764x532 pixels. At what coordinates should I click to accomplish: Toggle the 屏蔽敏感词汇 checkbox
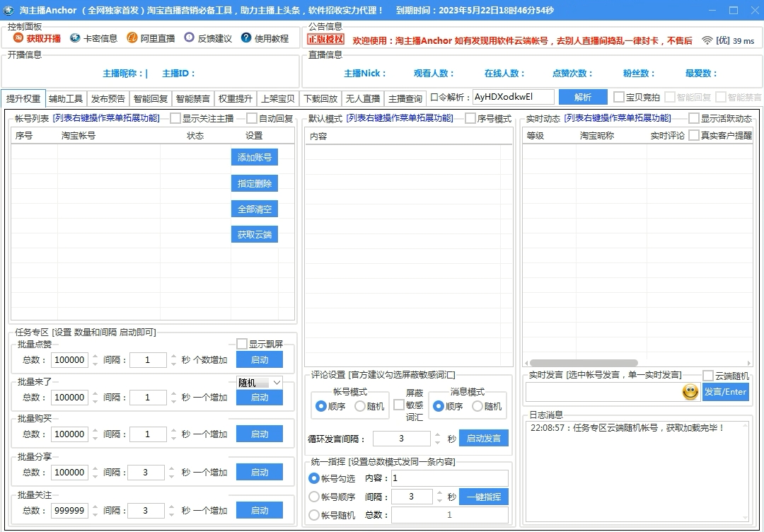(399, 405)
